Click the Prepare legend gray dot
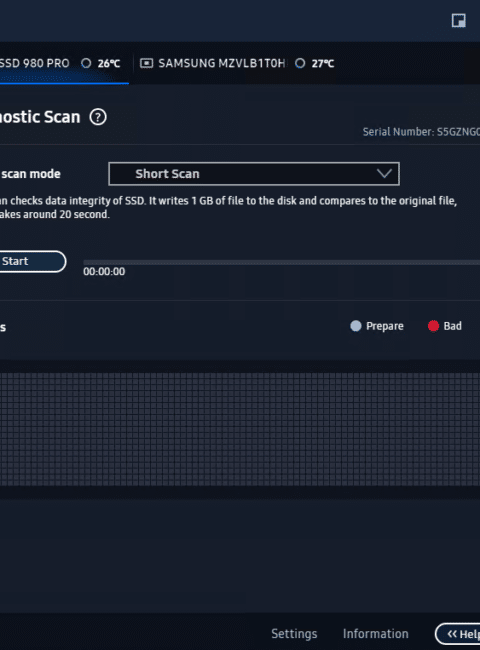Viewport: 480px width, 650px height. point(356,326)
